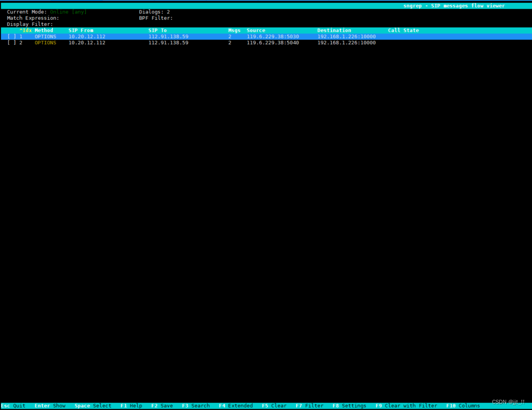Toggle selection checkbox for dialog row 2
532x410 pixels.
click(12, 42)
